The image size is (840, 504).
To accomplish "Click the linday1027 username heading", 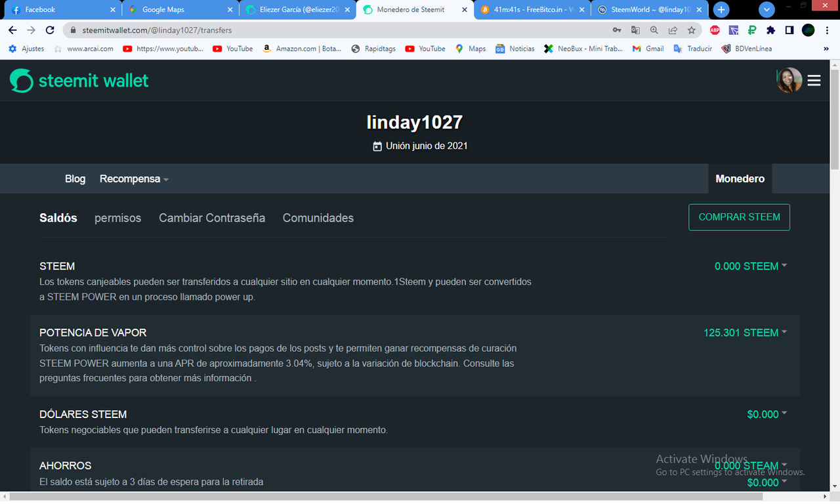I will [415, 122].
